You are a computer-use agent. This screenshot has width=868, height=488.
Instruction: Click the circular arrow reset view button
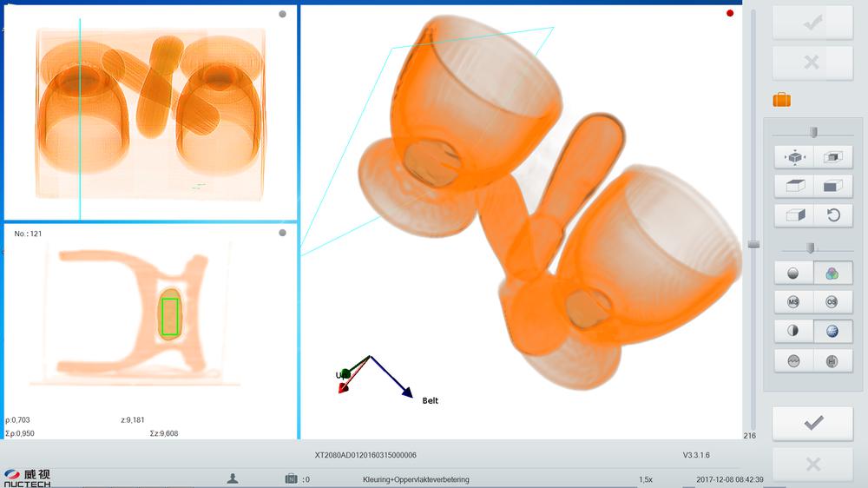pos(832,215)
